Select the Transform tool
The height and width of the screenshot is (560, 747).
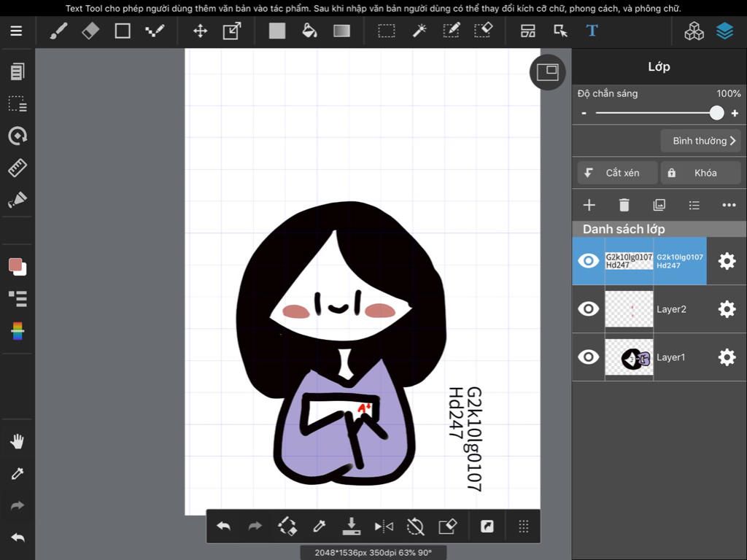coord(232,31)
